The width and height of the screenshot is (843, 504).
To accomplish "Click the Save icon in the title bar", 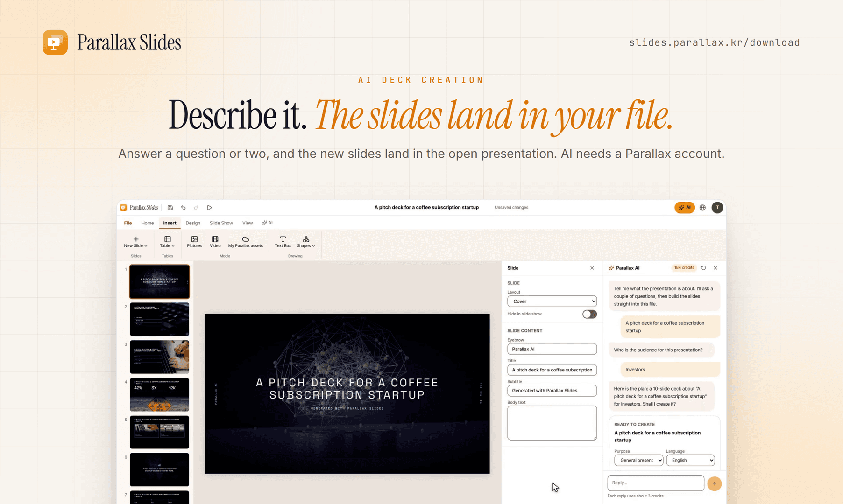I will click(x=170, y=208).
